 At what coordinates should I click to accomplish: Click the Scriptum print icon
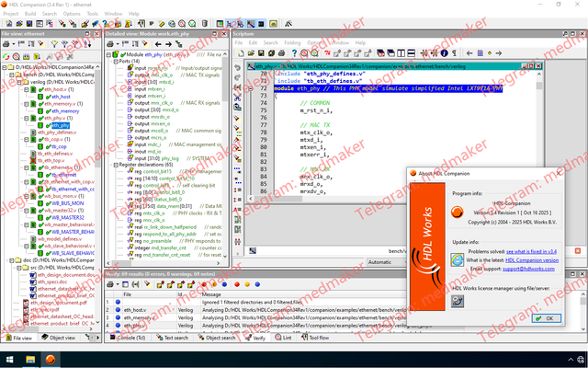click(x=282, y=53)
